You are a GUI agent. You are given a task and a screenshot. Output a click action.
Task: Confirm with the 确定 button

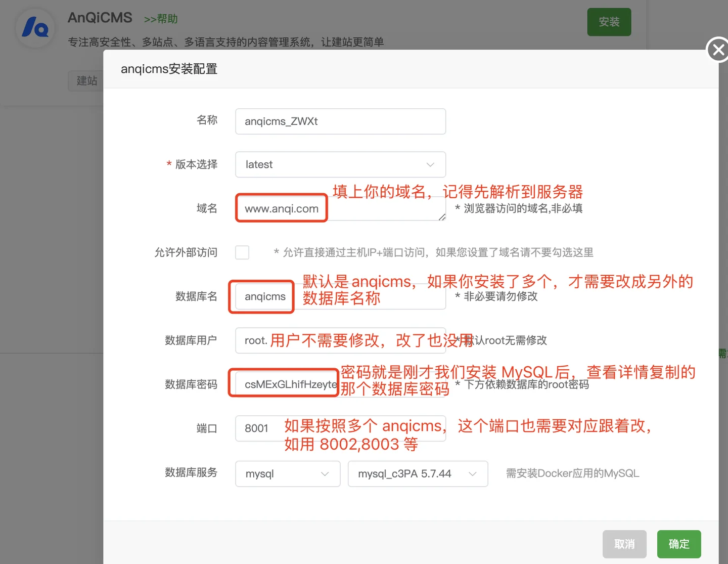(679, 544)
